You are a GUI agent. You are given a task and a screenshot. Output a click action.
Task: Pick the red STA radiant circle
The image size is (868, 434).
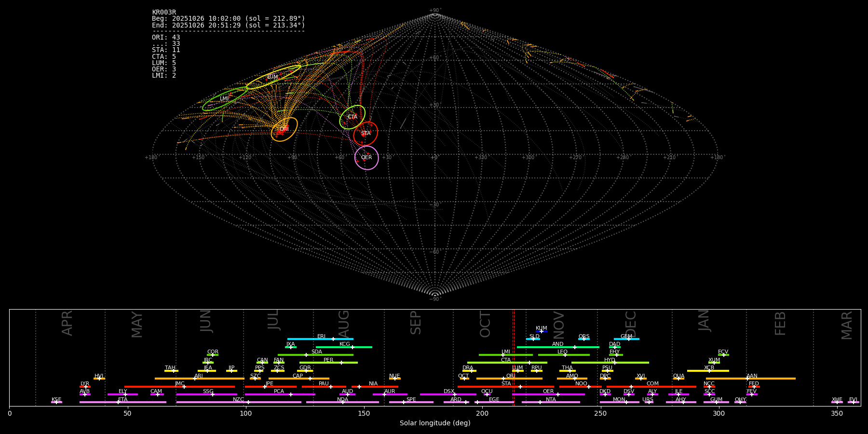(366, 134)
